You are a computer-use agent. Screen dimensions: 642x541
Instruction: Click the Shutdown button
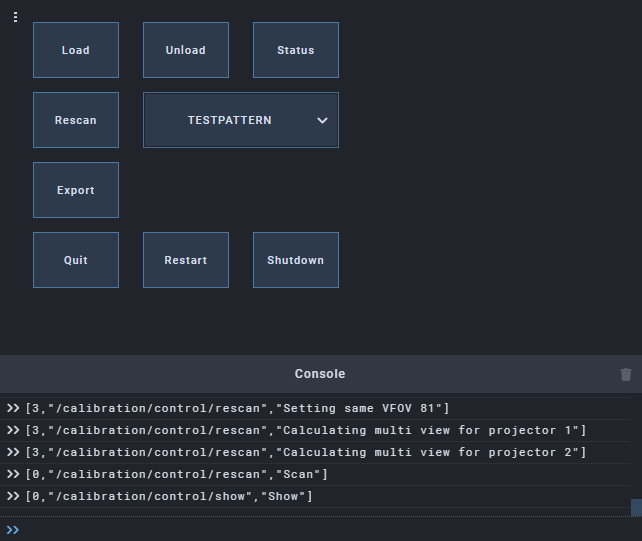pos(296,260)
